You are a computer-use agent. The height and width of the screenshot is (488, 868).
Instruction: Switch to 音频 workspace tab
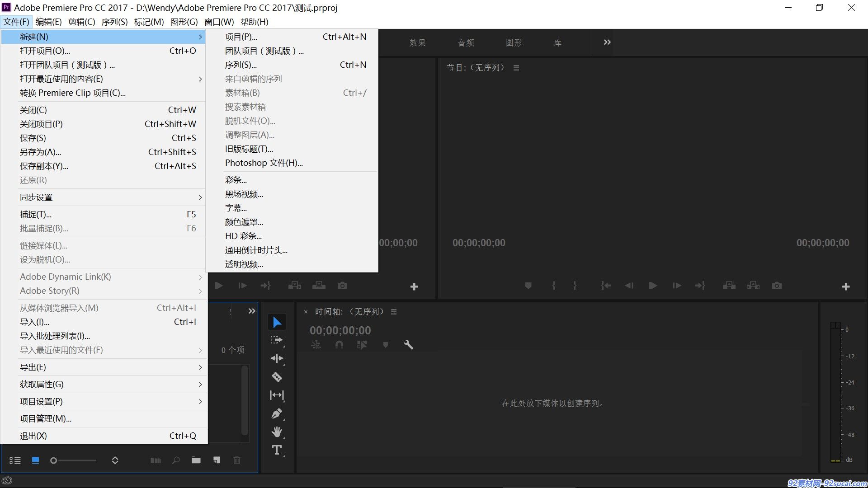pos(466,42)
